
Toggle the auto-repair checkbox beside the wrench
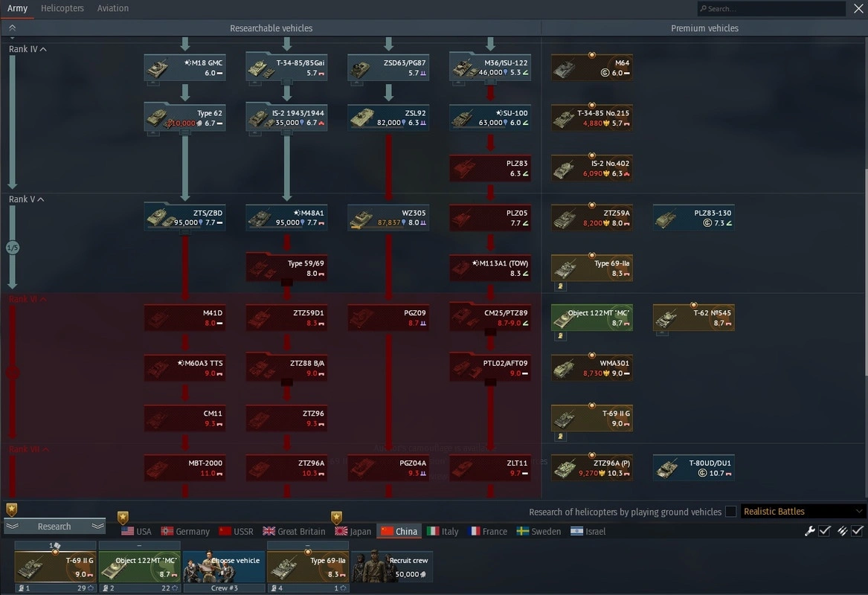(825, 530)
